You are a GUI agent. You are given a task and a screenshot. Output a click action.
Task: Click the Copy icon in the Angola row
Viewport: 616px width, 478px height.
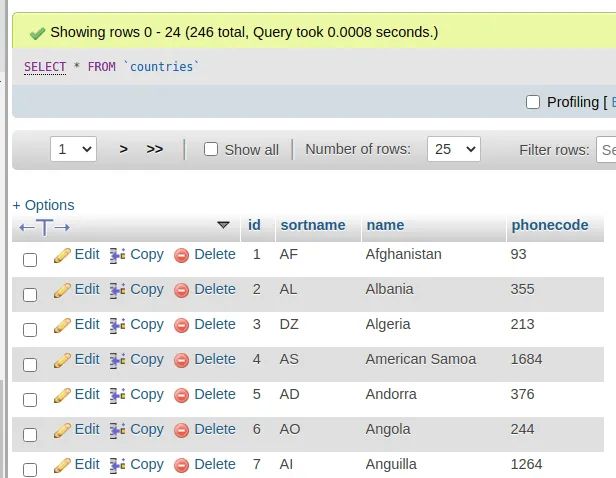coord(117,430)
